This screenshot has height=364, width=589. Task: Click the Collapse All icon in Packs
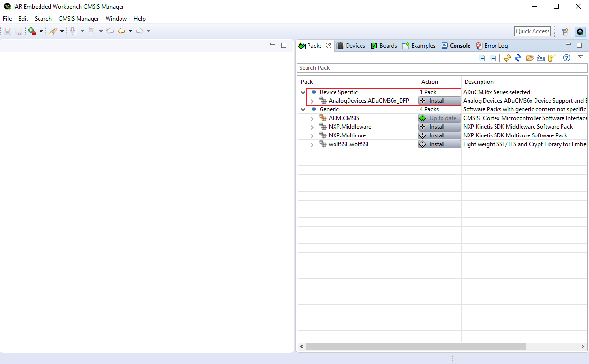click(x=493, y=58)
